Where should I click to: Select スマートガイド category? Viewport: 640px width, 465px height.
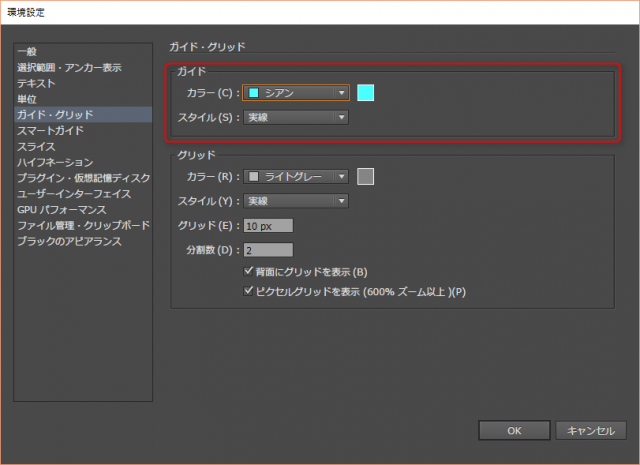[x=50, y=131]
